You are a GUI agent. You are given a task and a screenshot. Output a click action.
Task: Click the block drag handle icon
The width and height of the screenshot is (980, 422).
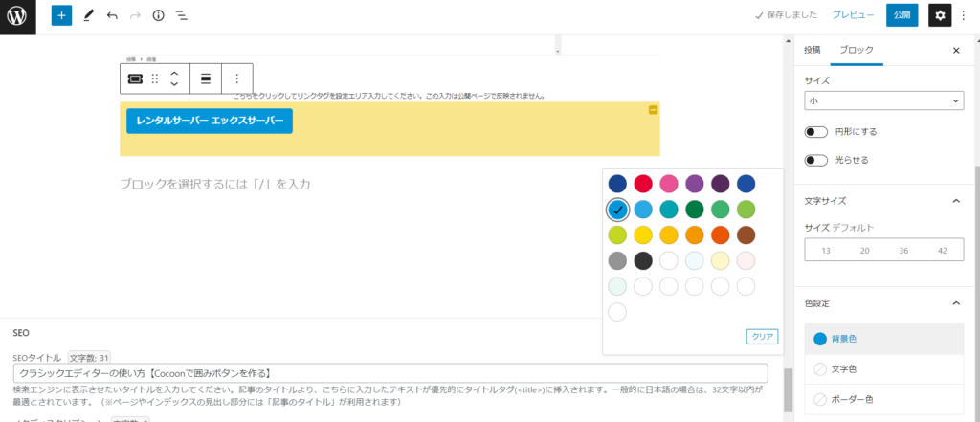(x=155, y=78)
